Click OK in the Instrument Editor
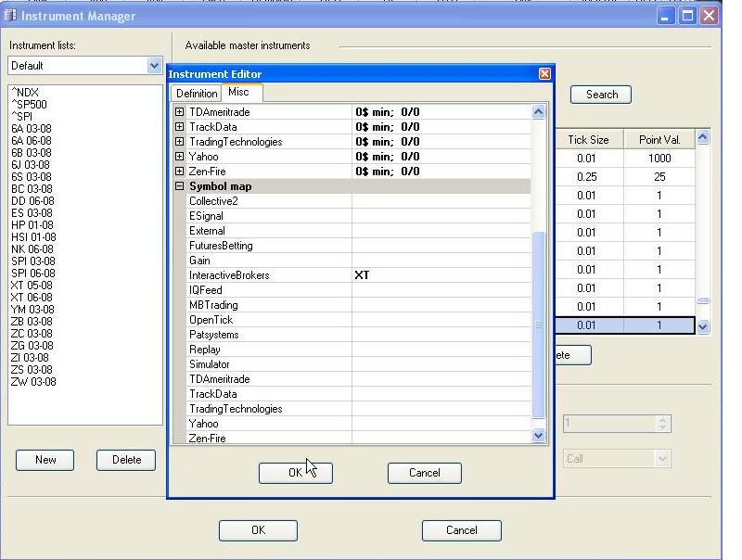Image resolution: width=742 pixels, height=560 pixels. 296,473
